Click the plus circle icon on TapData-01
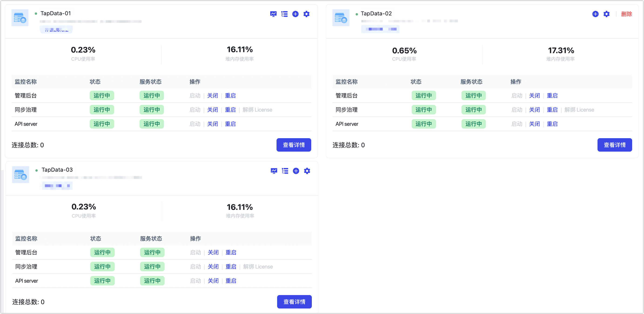 pos(295,14)
